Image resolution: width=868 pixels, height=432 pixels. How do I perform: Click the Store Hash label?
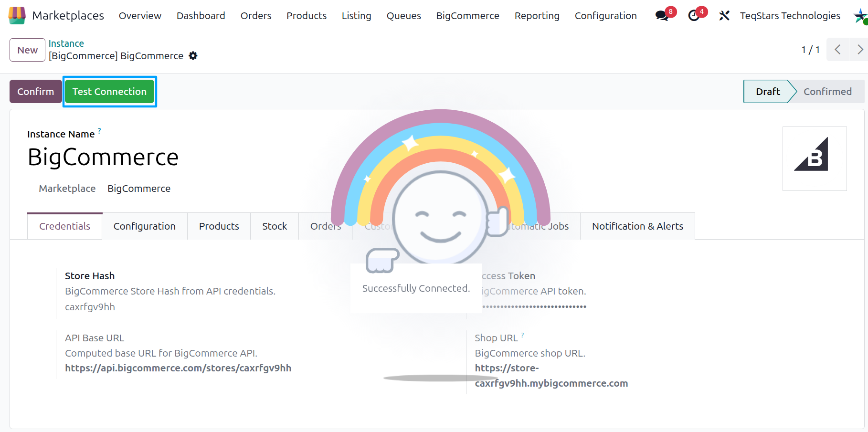click(90, 276)
